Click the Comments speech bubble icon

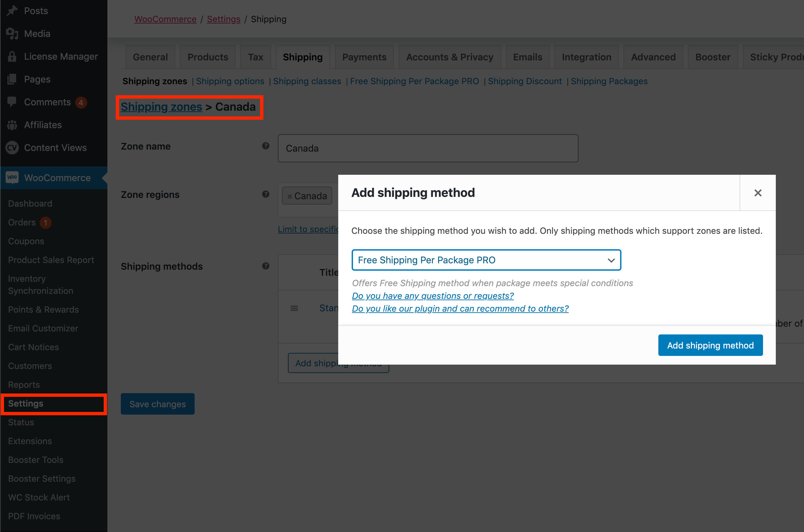pos(12,102)
